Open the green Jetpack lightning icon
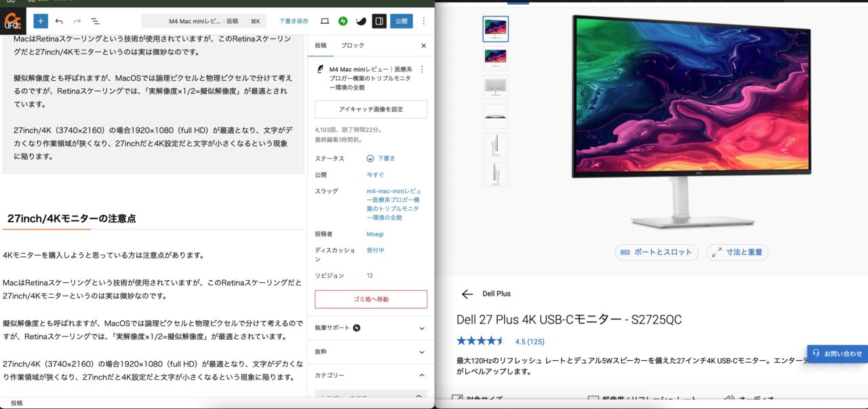The width and height of the screenshot is (868, 409). pos(343,21)
